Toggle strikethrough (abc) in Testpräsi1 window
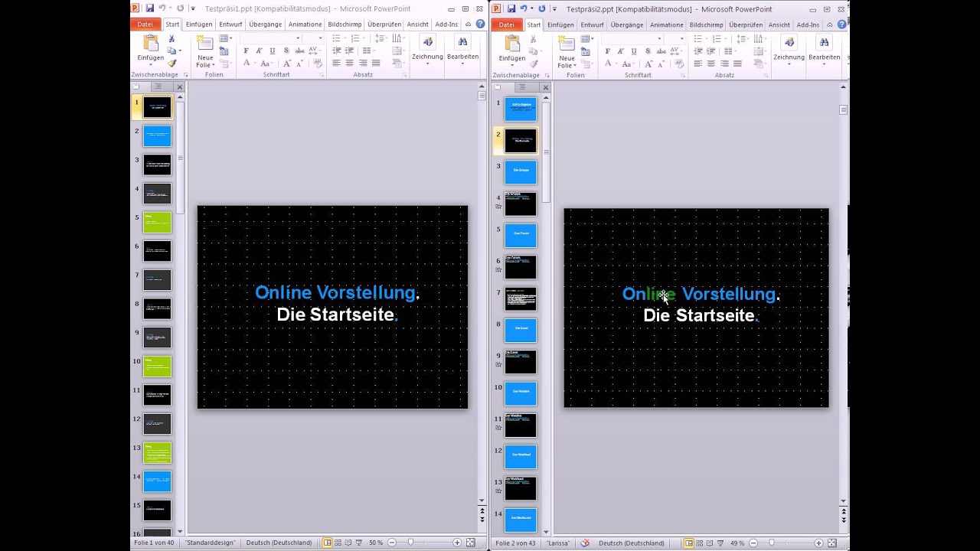980x551 pixels. 299,51
